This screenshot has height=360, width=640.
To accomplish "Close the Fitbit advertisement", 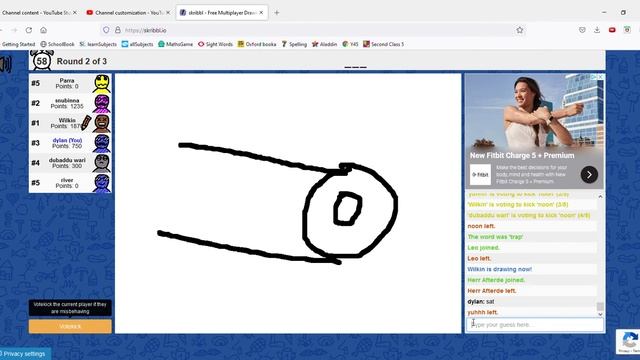I will coord(600,77).
